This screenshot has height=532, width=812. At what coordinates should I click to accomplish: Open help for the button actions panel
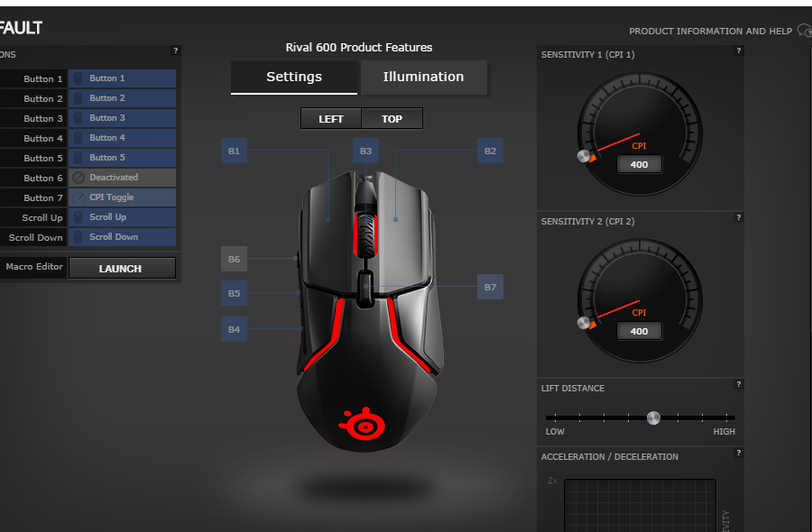click(x=176, y=50)
